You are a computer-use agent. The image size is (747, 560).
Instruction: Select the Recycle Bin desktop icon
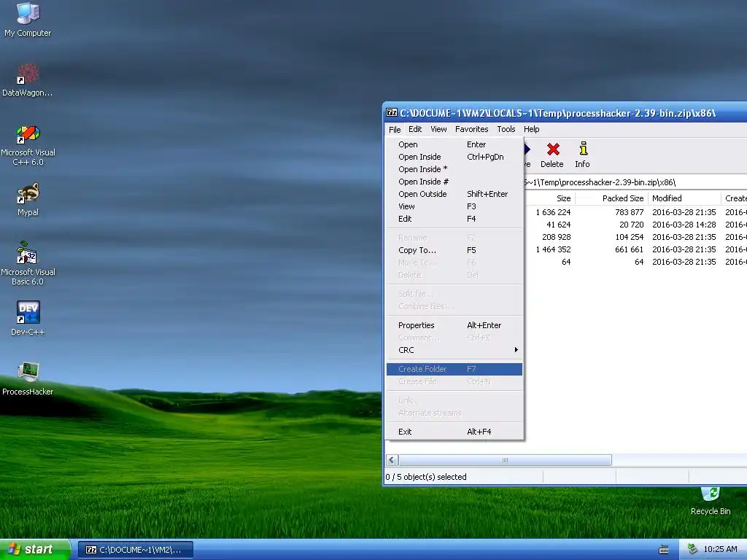[711, 501]
